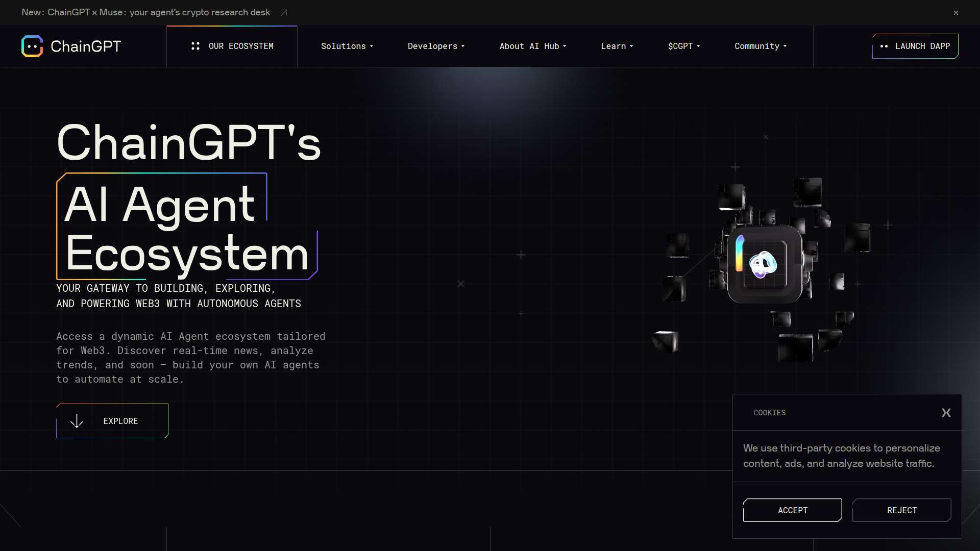
Task: Click the ChainGPT wordmark text
Action: [x=86, y=46]
